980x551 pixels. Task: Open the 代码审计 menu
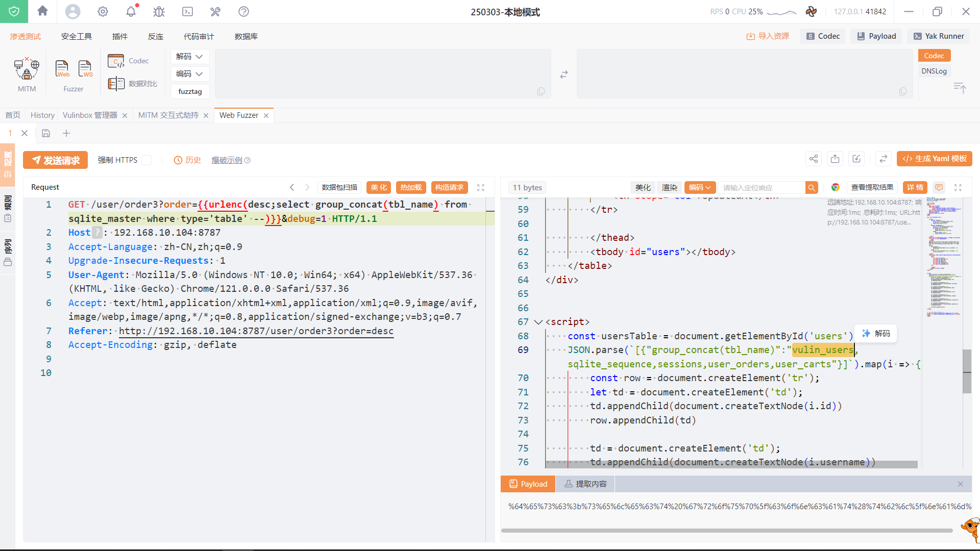coord(199,36)
